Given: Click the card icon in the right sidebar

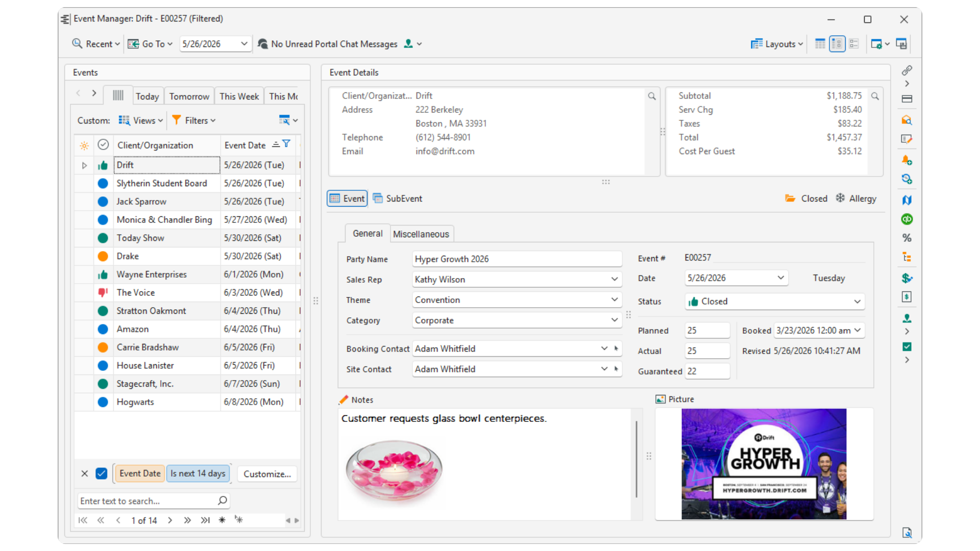Looking at the screenshot, I should [907, 99].
